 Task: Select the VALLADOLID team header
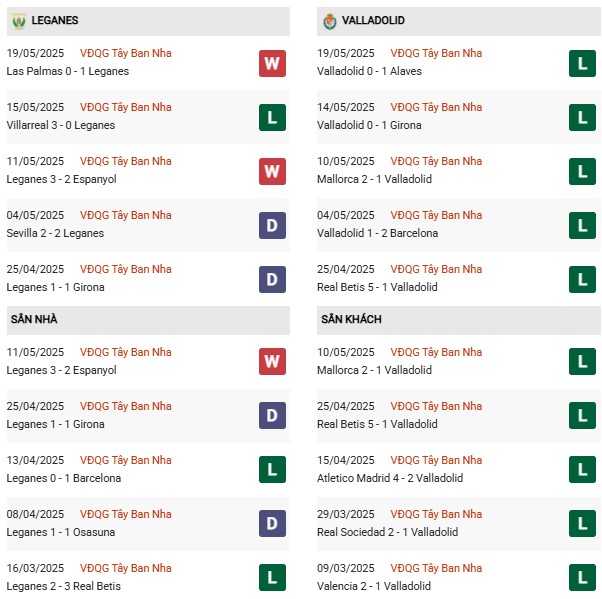[458, 21]
